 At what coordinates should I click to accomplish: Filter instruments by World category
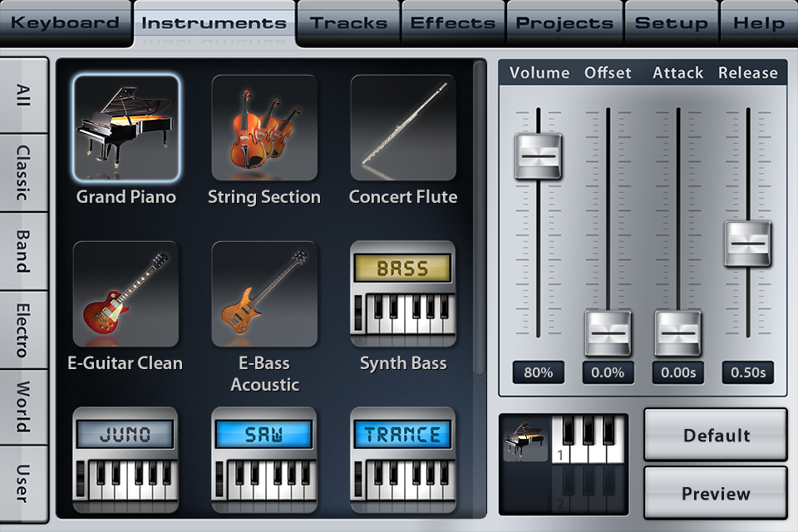pos(23,407)
